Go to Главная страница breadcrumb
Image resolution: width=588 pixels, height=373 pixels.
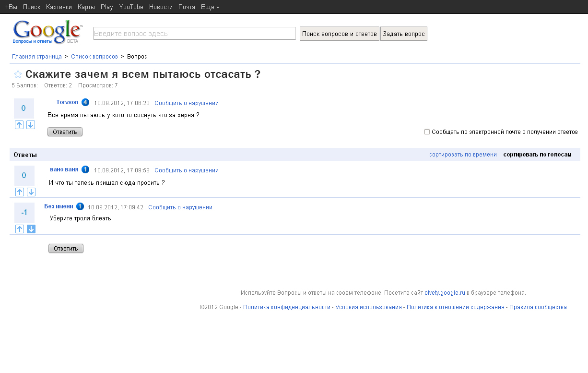coord(37,57)
